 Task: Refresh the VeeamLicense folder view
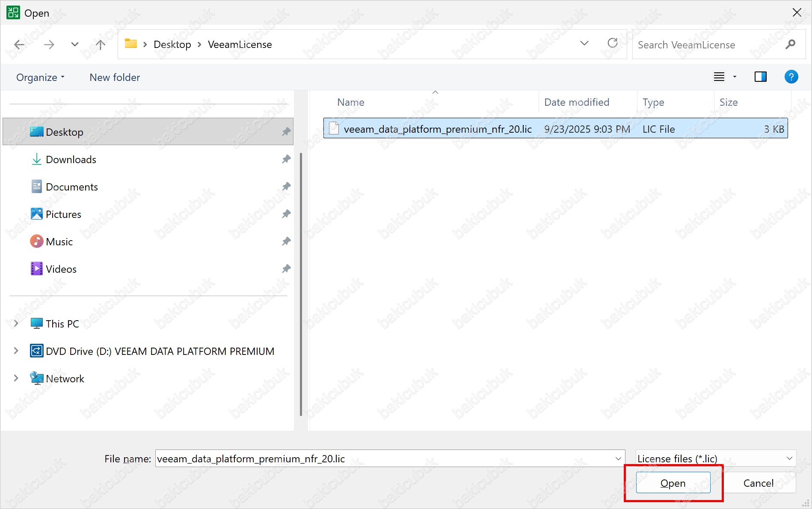coord(612,43)
